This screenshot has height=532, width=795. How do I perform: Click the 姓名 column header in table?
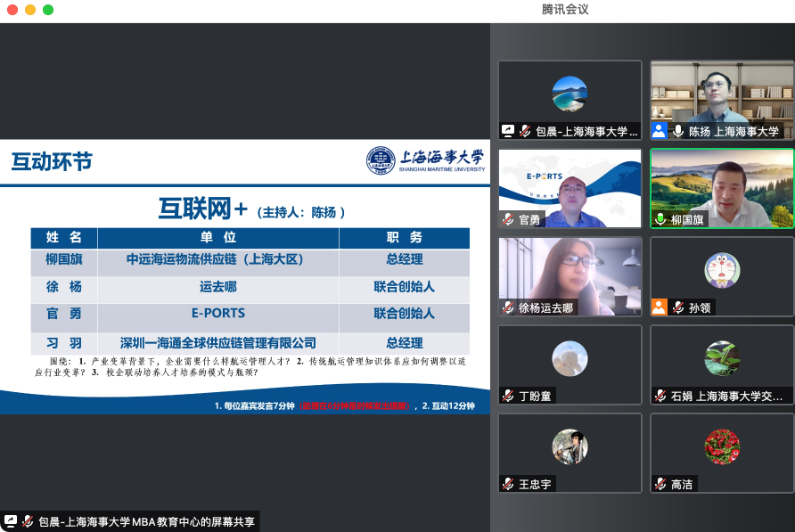click(64, 237)
